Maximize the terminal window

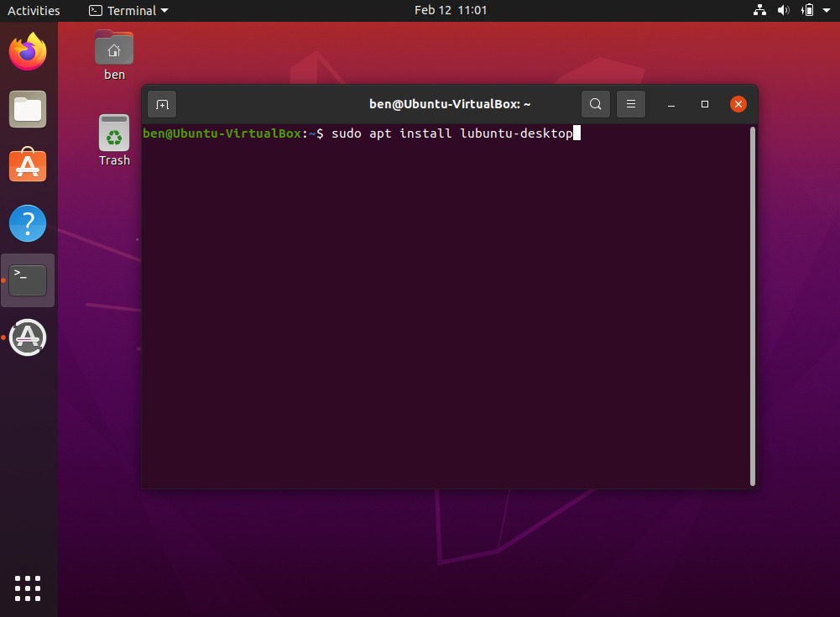click(x=705, y=104)
